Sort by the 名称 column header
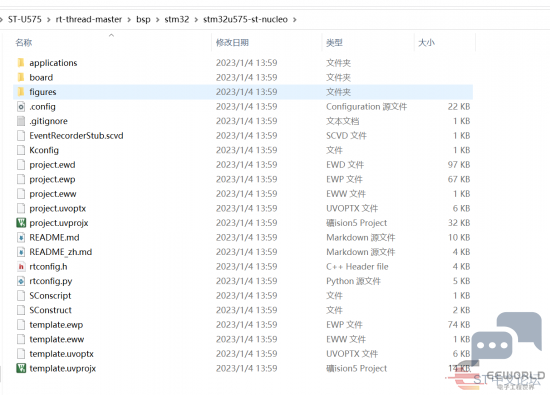 click(24, 43)
